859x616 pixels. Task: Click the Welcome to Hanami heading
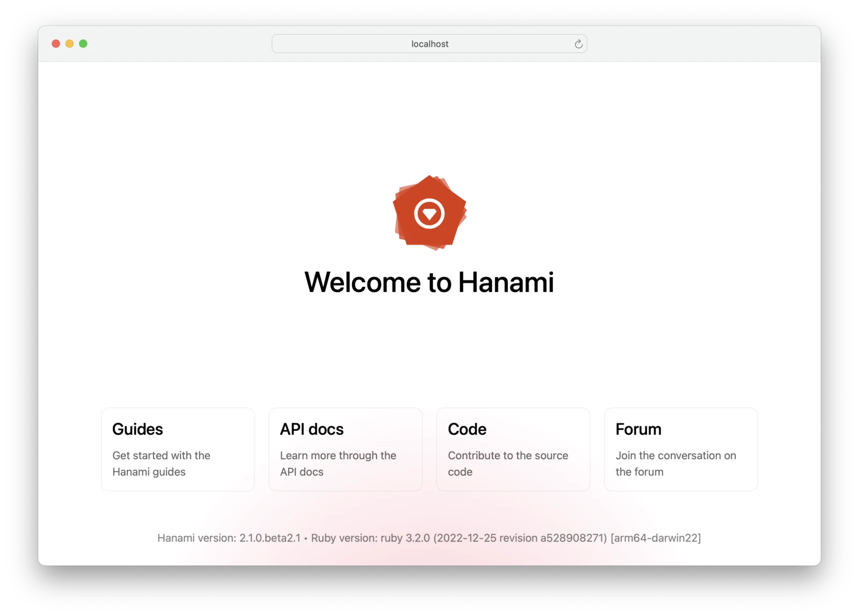click(x=429, y=282)
